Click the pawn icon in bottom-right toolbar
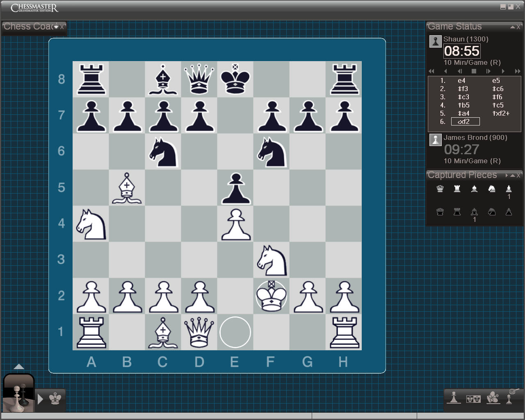 tap(454, 397)
